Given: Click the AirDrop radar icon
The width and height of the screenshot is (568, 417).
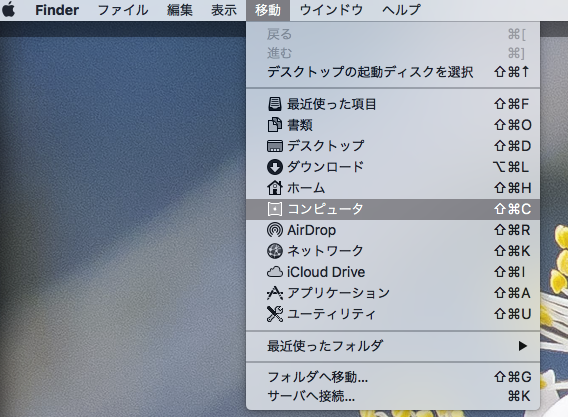Looking at the screenshot, I should 275,230.
